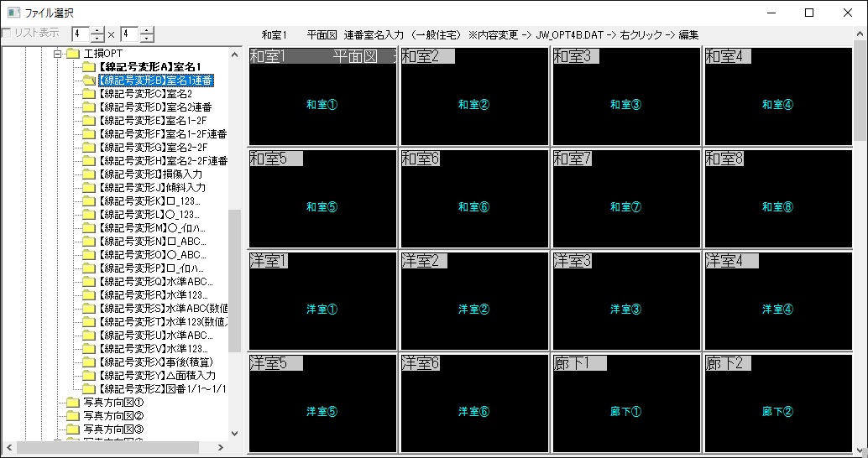
Task: Choose the 廊下2 thumbnail
Action: [x=777, y=403]
